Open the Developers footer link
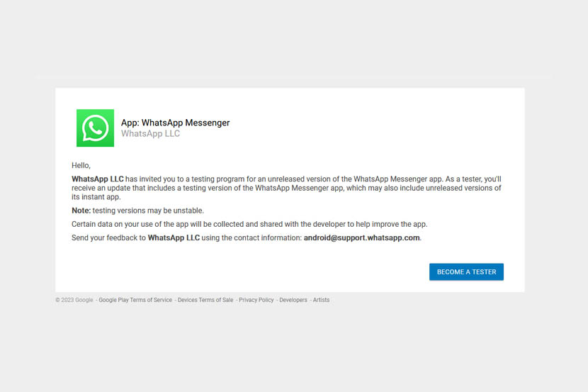The height and width of the screenshot is (392, 588). click(x=293, y=300)
